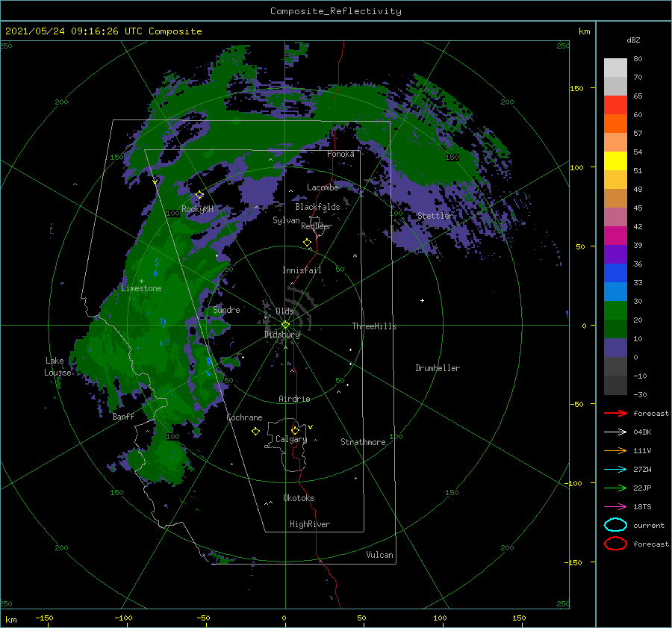Select the 45 dBZ pink swatch
The height and width of the screenshot is (628, 672).
pyautogui.click(x=615, y=217)
